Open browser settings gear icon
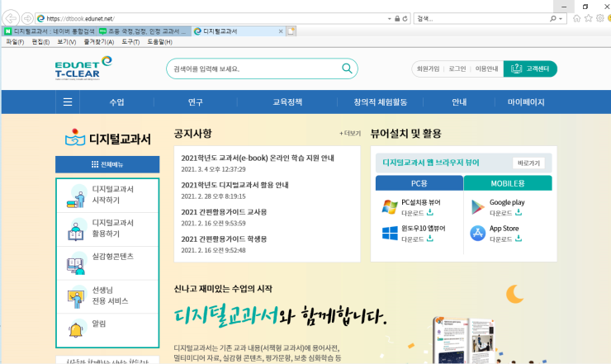 click(x=600, y=18)
